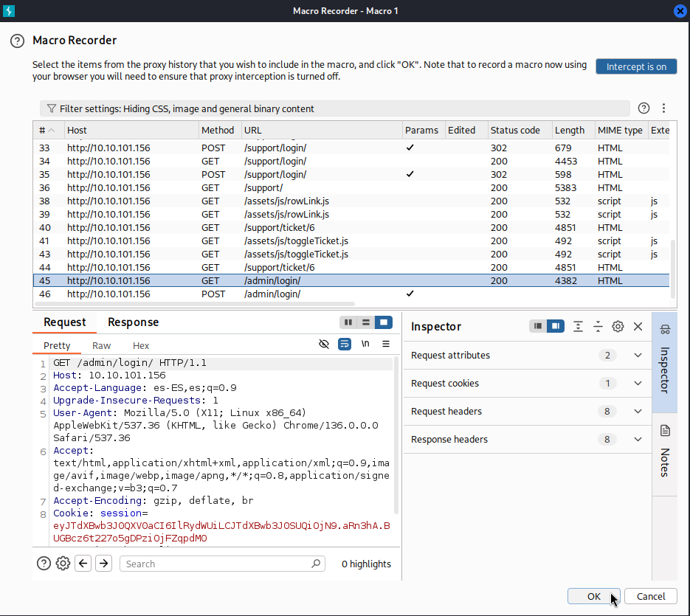The height and width of the screenshot is (616, 690).
Task: Click OK to confirm the macro
Action: (x=593, y=596)
